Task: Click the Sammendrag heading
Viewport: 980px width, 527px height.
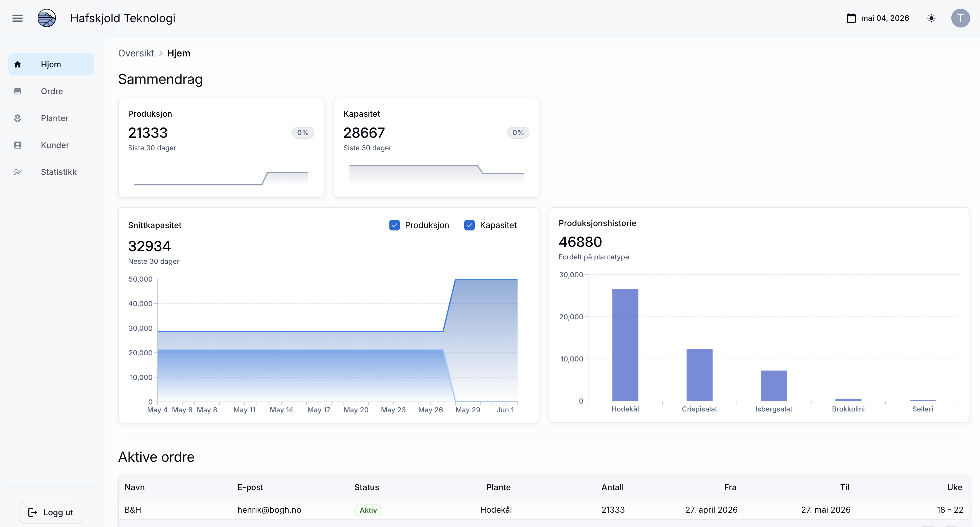Action: (x=160, y=79)
